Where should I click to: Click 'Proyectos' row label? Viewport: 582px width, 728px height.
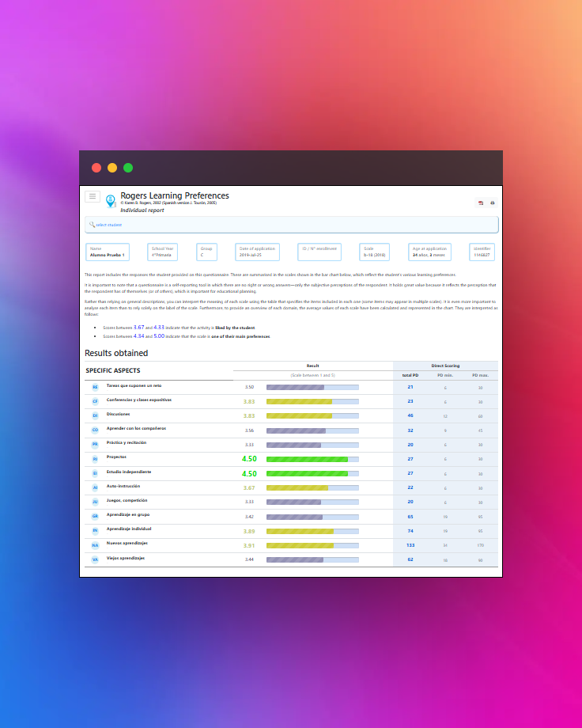point(116,457)
